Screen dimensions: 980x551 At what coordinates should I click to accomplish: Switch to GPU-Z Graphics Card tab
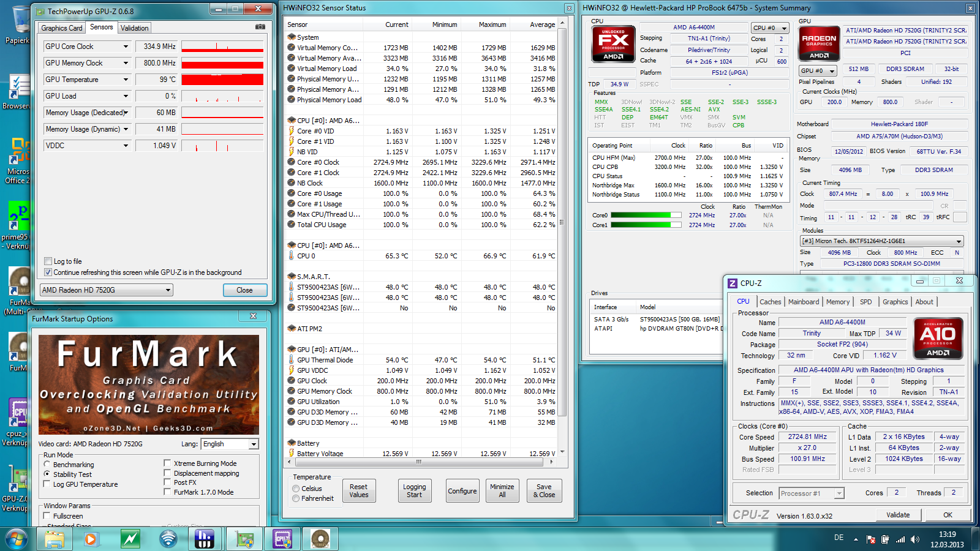[62, 28]
